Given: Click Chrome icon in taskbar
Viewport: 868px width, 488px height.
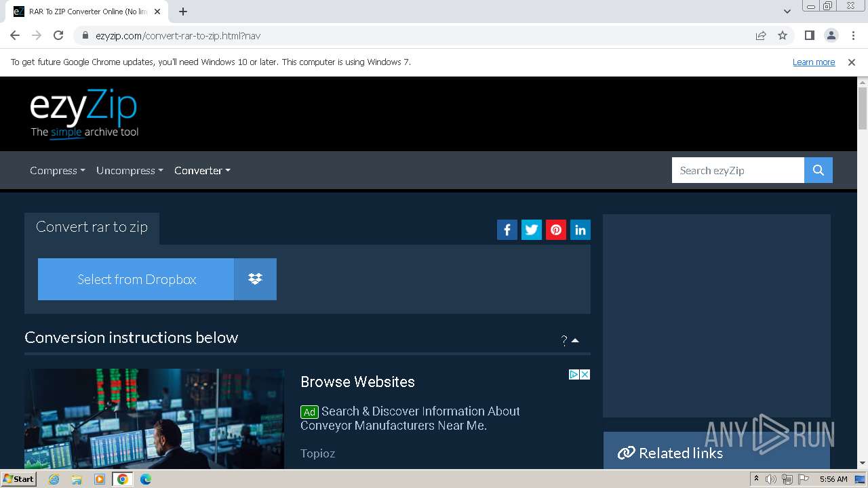Looking at the screenshot, I should [x=122, y=479].
